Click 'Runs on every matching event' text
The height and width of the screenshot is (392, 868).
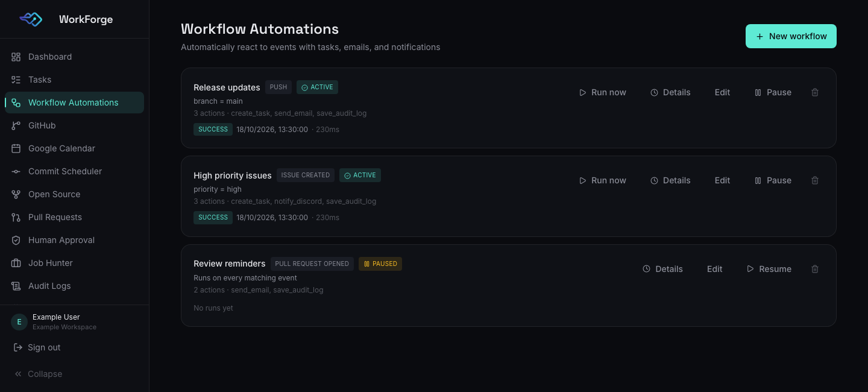coord(245,278)
